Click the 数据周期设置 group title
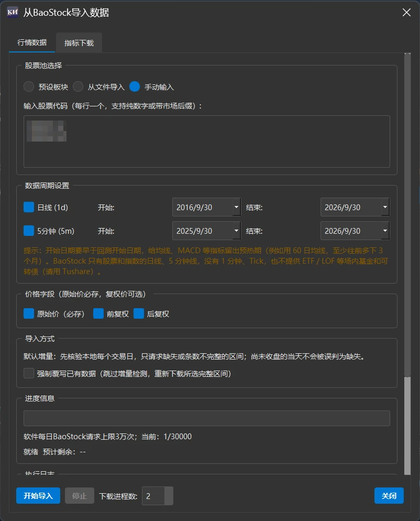This screenshot has height=521, width=420. pos(47,186)
